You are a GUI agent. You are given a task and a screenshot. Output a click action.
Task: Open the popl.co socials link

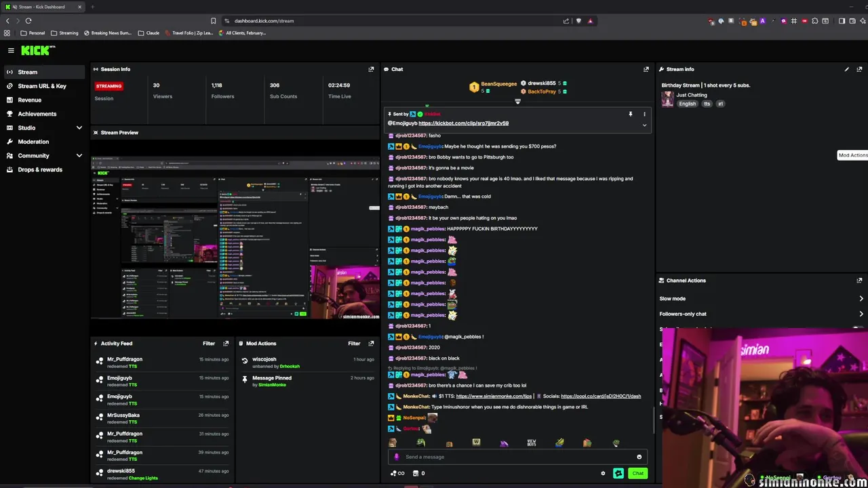click(x=601, y=396)
